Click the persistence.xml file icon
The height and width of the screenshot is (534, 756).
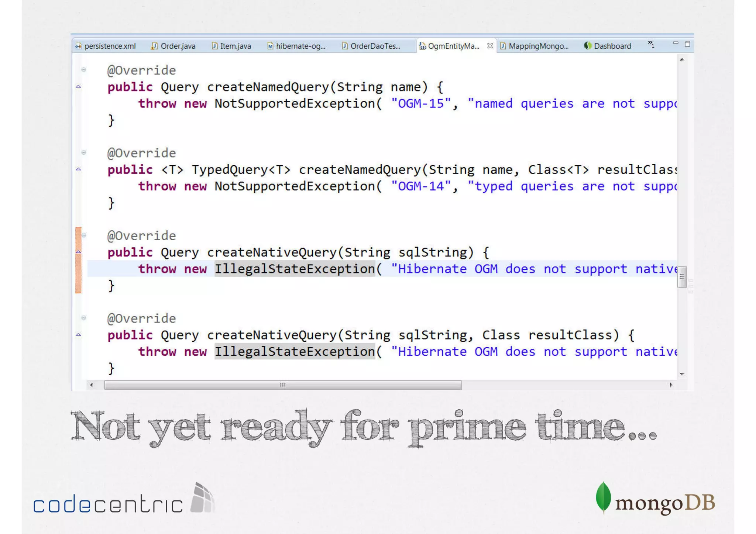[79, 46]
